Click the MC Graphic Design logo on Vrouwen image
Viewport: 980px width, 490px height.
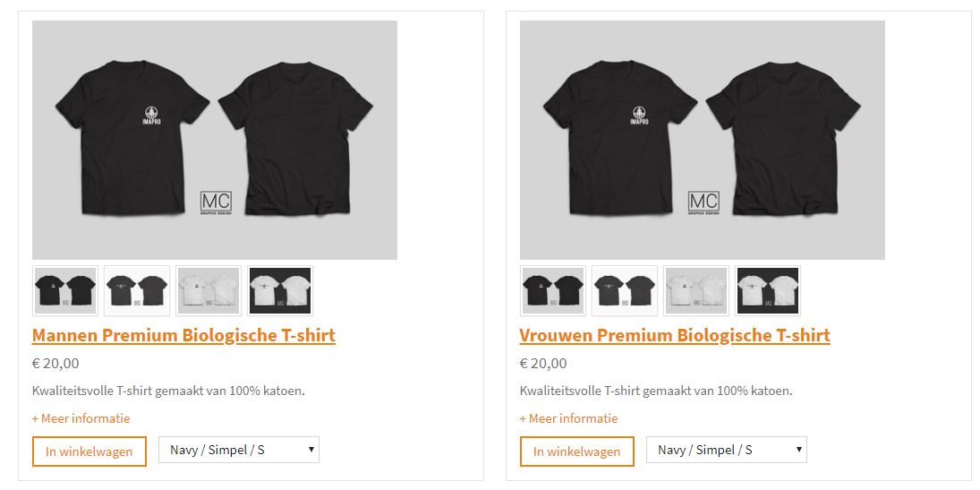[x=703, y=202]
